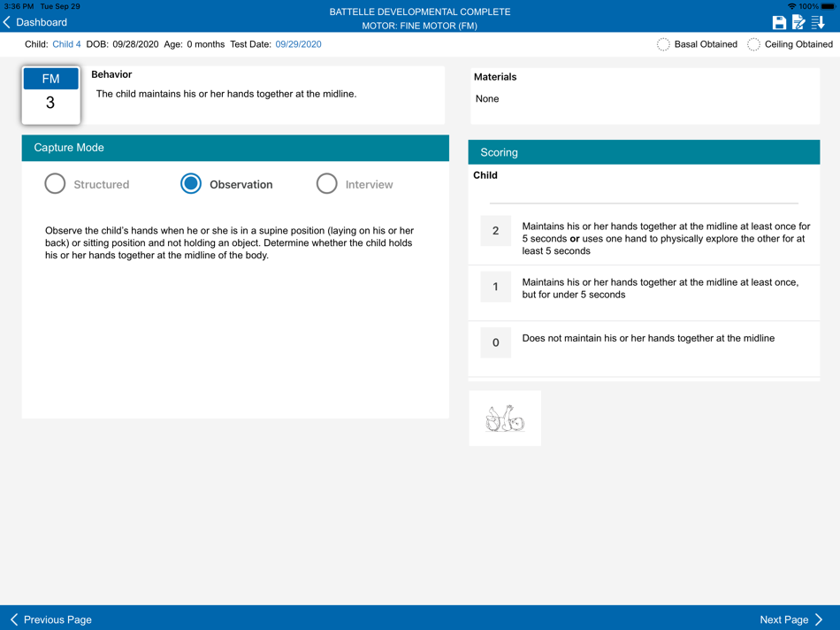The width and height of the screenshot is (840, 630).
Task: Tap 'MOTOR: FINE MOTOR (FM)' title
Action: click(x=419, y=26)
